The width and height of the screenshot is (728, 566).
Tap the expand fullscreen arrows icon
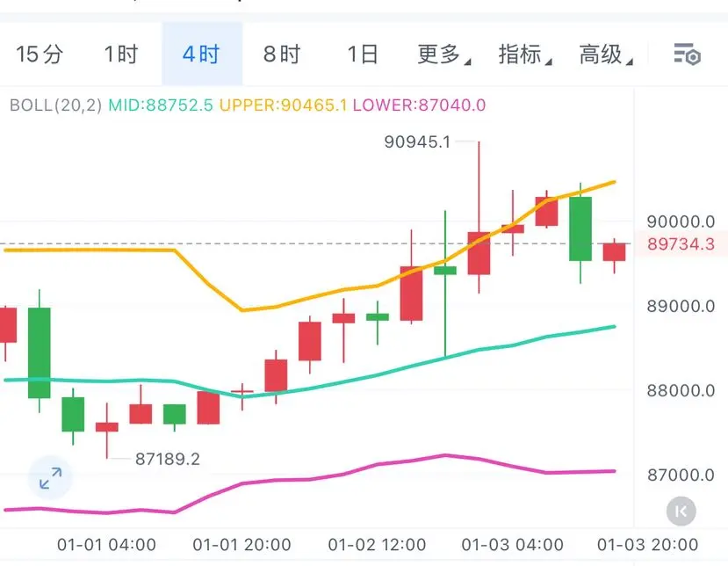point(51,478)
